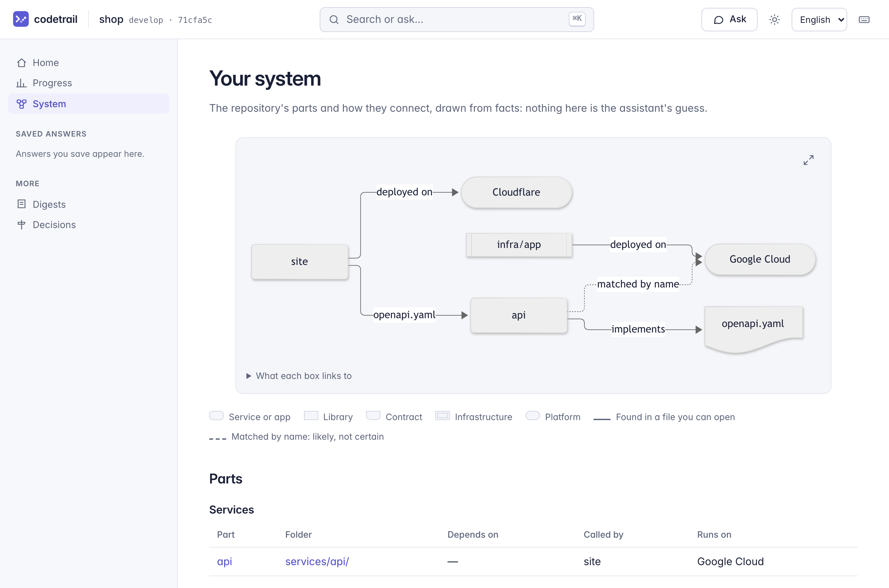
Task: Click the 'Runs on' column header
Action: coord(714,534)
